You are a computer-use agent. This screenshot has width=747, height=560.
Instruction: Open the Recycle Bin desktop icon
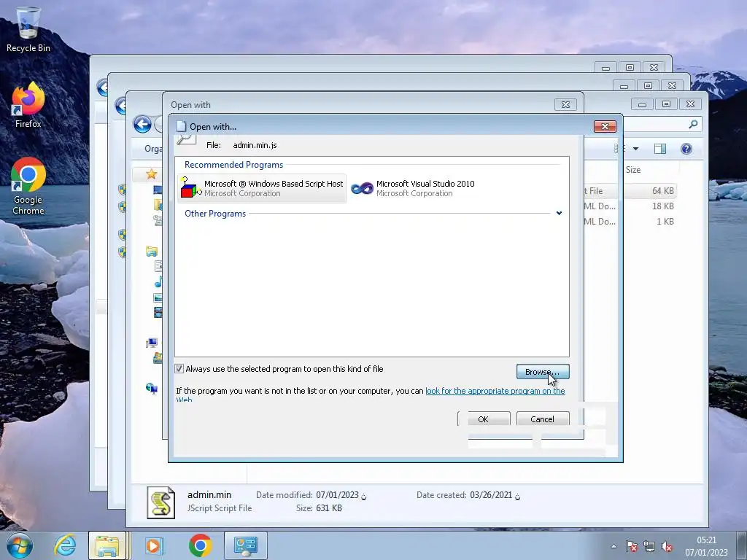(x=28, y=28)
